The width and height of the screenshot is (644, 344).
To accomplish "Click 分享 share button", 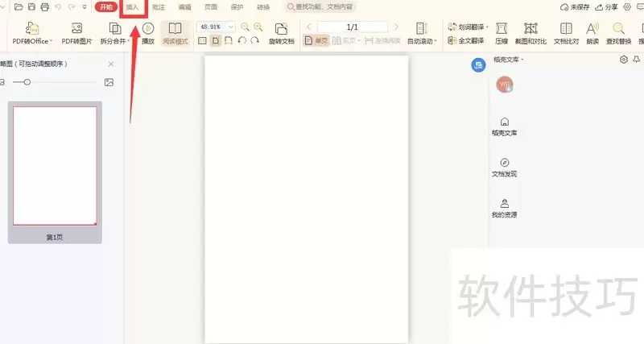I will (x=607, y=7).
